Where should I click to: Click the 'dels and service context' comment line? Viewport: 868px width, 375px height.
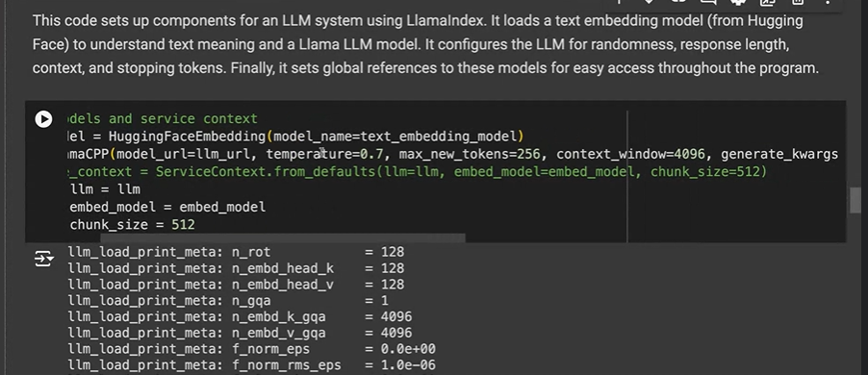pos(163,119)
